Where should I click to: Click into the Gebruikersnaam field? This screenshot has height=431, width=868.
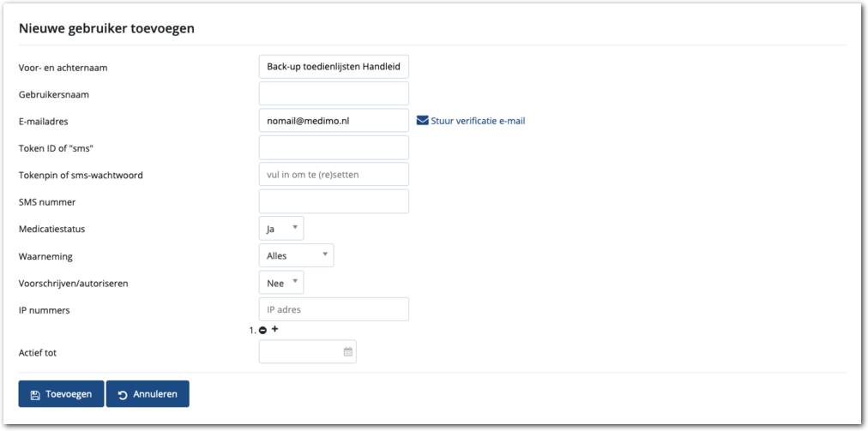[x=334, y=93]
